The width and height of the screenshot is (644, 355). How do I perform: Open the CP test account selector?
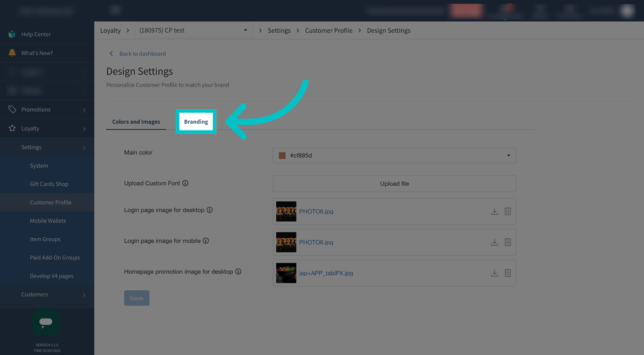(194, 31)
